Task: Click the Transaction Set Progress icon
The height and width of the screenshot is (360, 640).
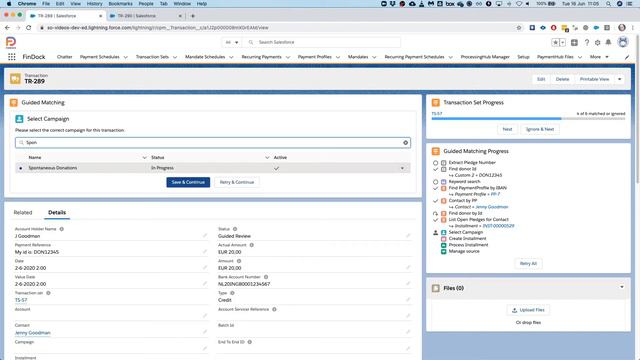Action: (436, 102)
